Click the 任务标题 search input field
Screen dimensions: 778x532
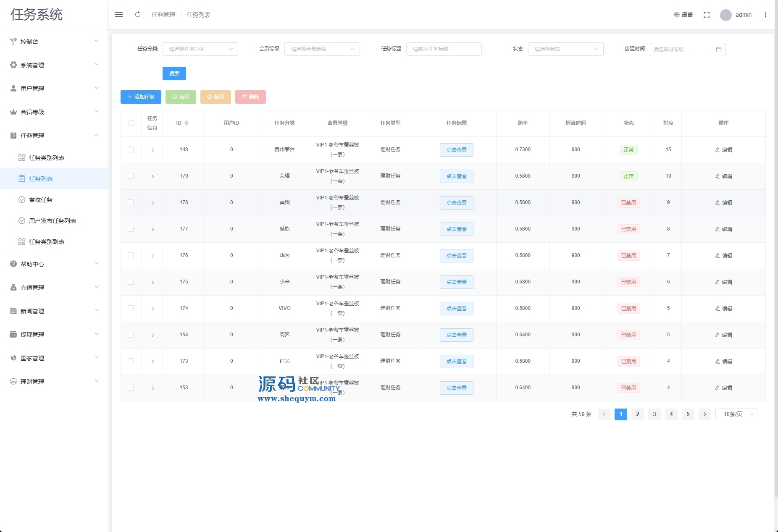coord(444,49)
